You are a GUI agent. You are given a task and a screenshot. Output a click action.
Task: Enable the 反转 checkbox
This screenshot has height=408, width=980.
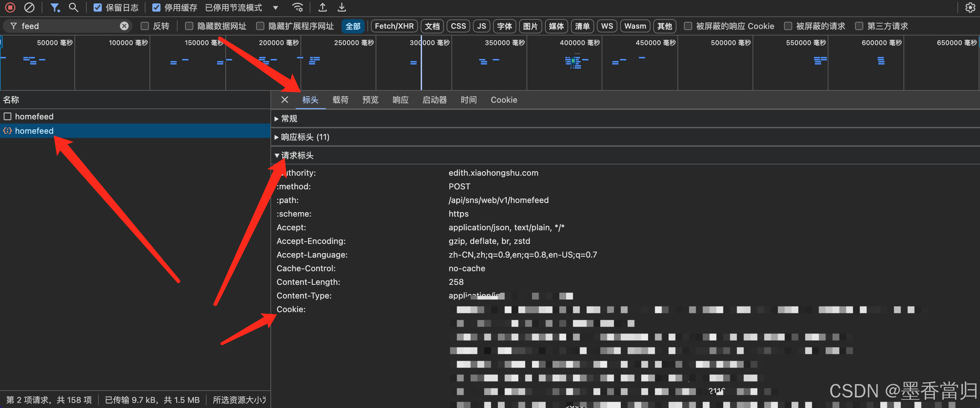144,26
